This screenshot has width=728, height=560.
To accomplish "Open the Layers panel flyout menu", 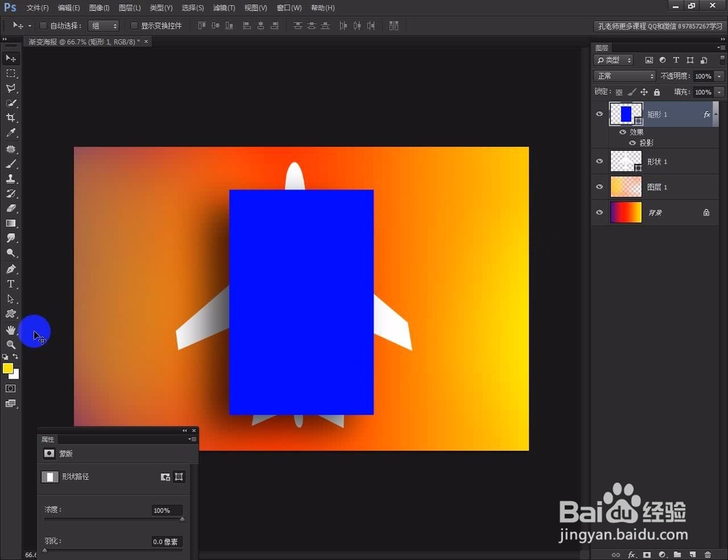I will click(x=721, y=48).
